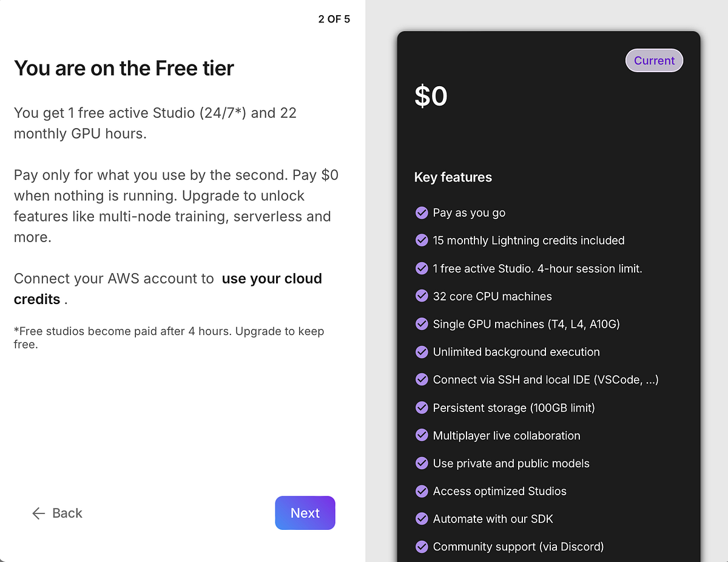Click the checkmark beside Single GPU machines
The width and height of the screenshot is (728, 562).
click(x=422, y=324)
